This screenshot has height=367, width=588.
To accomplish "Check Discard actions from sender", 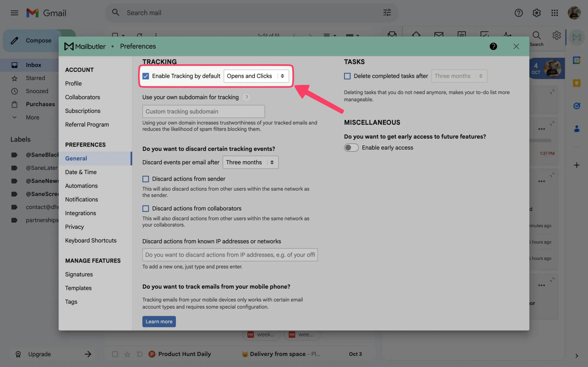I will point(145,179).
